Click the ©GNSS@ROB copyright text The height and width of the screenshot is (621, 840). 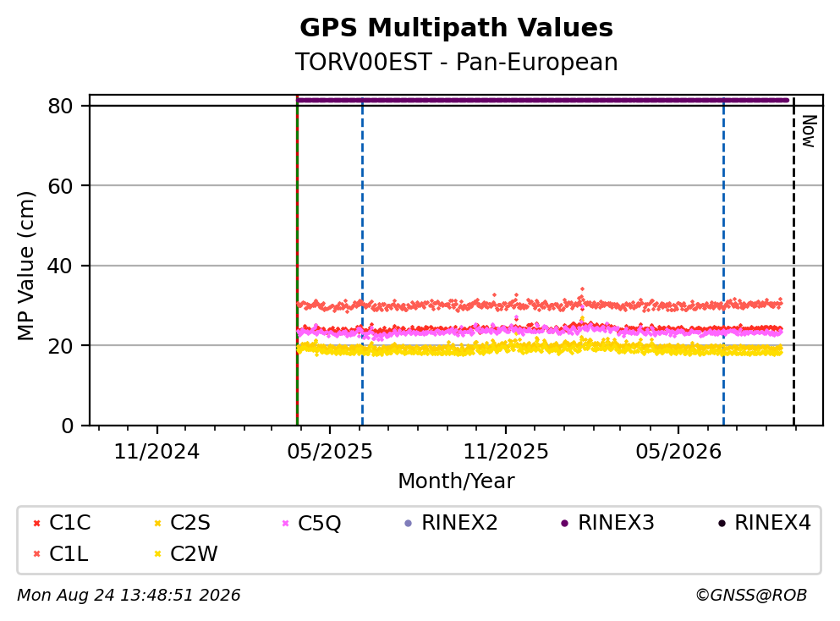[x=751, y=596]
